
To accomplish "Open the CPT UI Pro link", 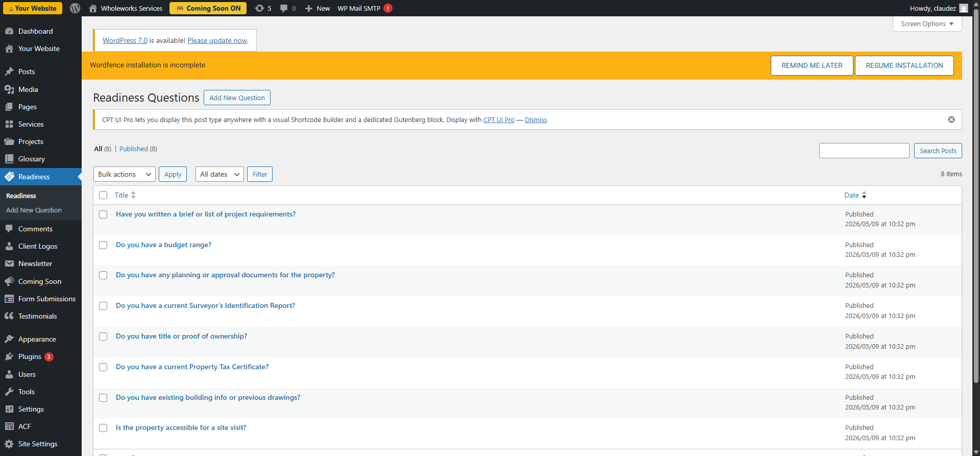I will pos(499,119).
